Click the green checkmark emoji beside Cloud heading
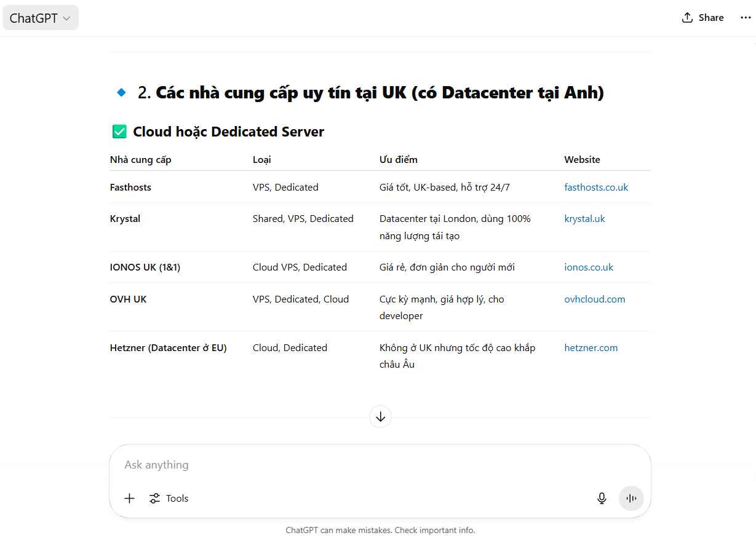The height and width of the screenshot is (538, 756). (119, 132)
